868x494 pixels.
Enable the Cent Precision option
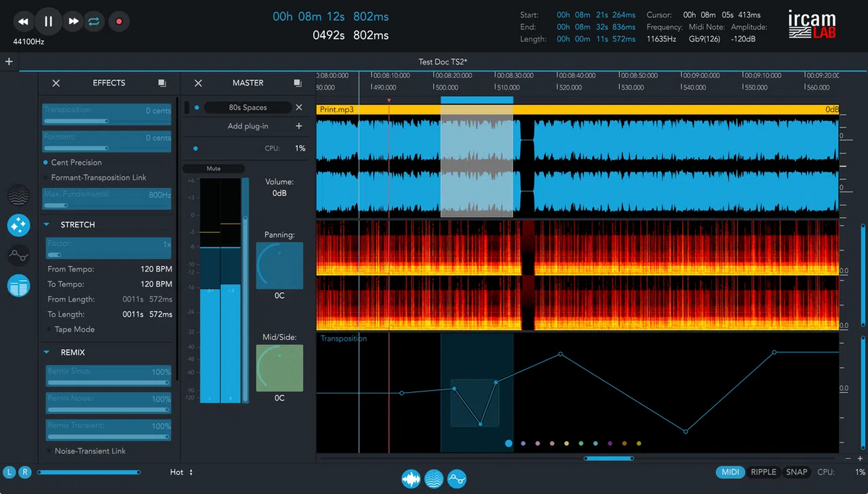coord(45,162)
